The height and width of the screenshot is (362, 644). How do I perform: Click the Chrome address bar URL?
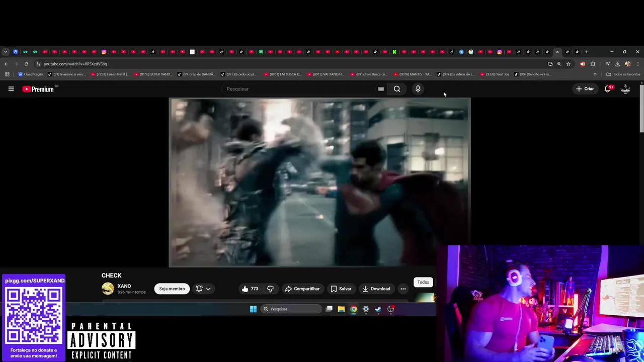point(75,64)
